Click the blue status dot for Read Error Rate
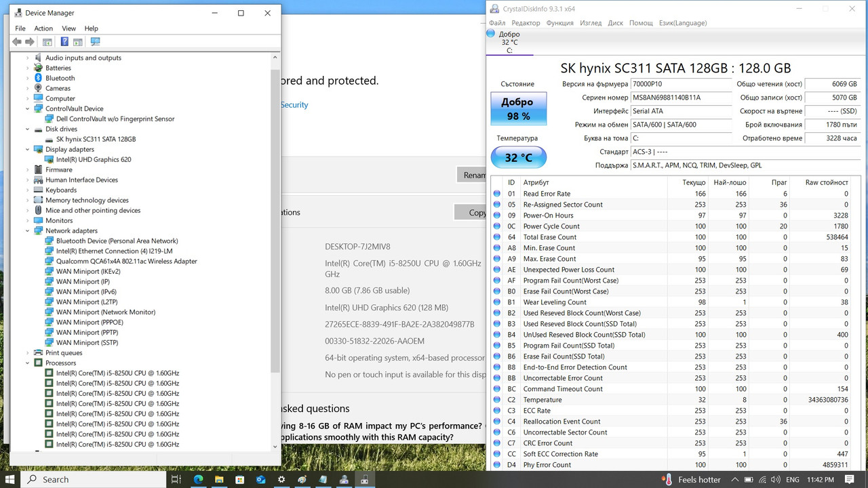 497,194
